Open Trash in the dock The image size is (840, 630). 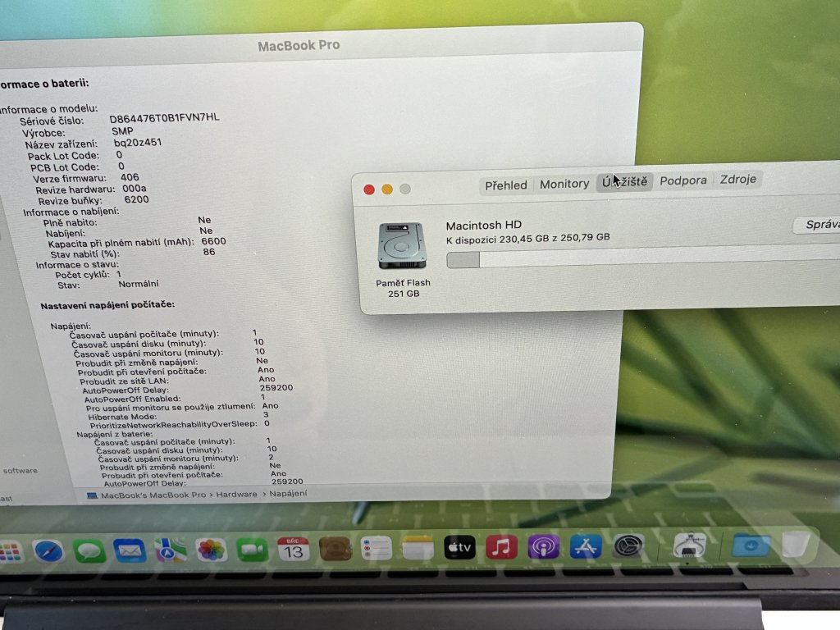click(x=796, y=544)
